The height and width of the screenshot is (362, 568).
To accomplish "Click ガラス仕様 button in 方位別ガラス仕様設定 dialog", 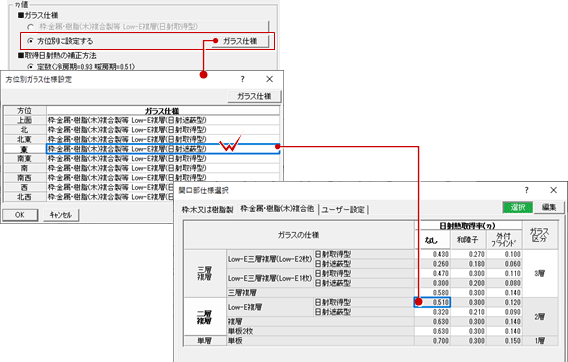I will pos(254,96).
